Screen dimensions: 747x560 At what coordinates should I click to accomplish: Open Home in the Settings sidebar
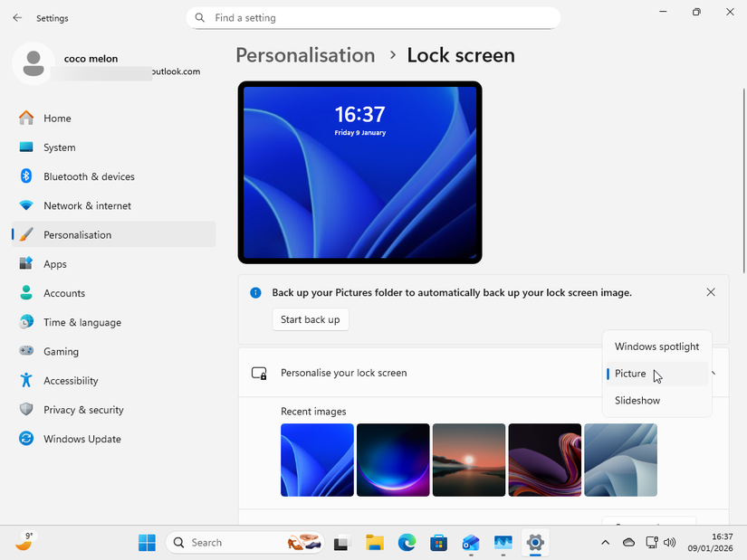pyautogui.click(x=57, y=118)
